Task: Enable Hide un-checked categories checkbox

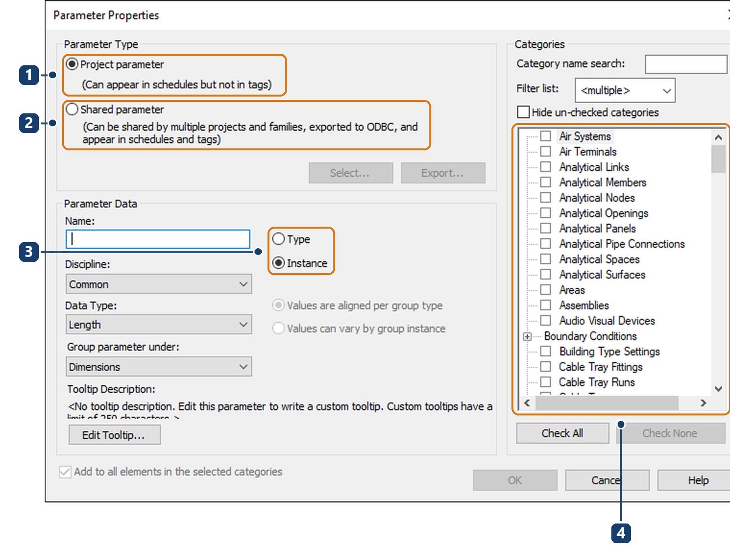Action: pyautogui.click(x=523, y=112)
